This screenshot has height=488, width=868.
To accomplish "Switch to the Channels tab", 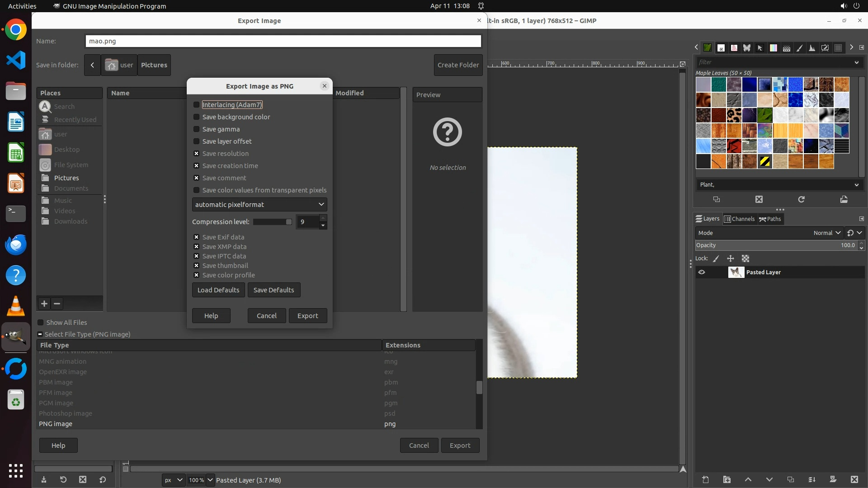I will point(739,219).
